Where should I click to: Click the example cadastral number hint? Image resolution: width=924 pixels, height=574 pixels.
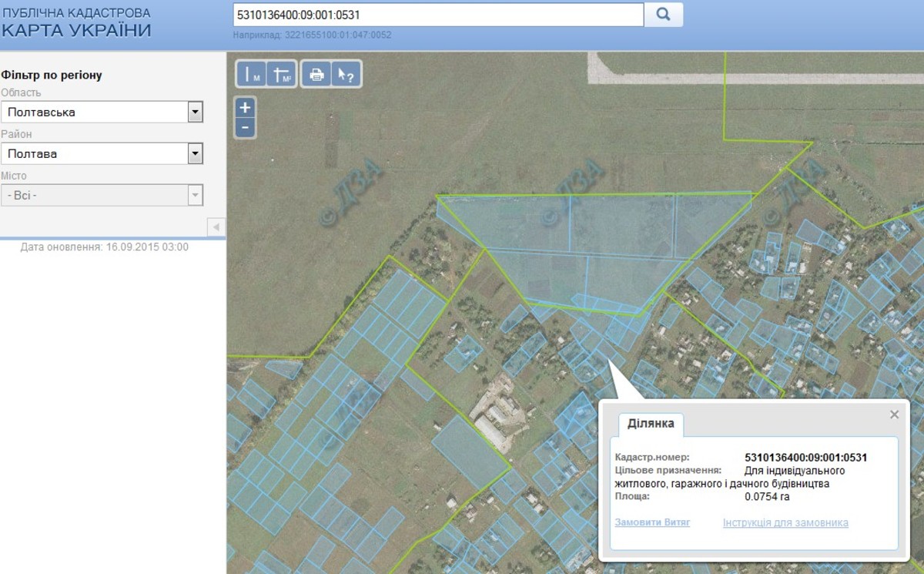(312, 35)
